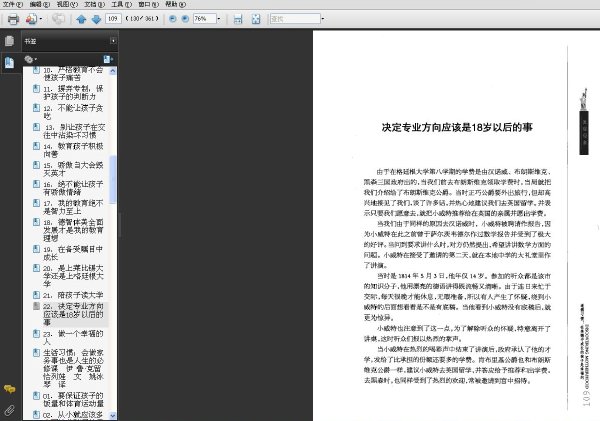Open the Pages thumbnails panel icon
Viewport: 600px width, 421px height.
point(10,41)
